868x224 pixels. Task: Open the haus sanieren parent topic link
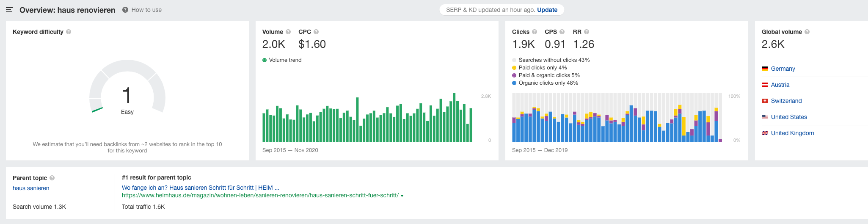click(31, 188)
